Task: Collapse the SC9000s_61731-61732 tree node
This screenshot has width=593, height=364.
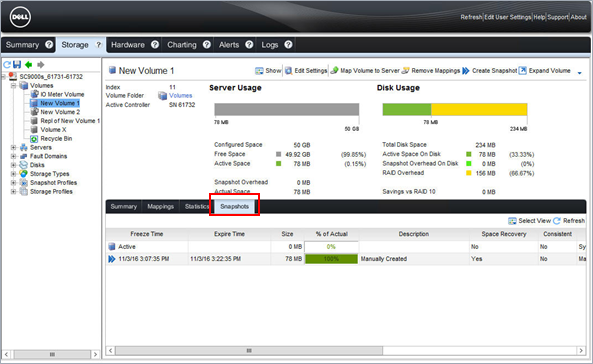Action: 3,77
